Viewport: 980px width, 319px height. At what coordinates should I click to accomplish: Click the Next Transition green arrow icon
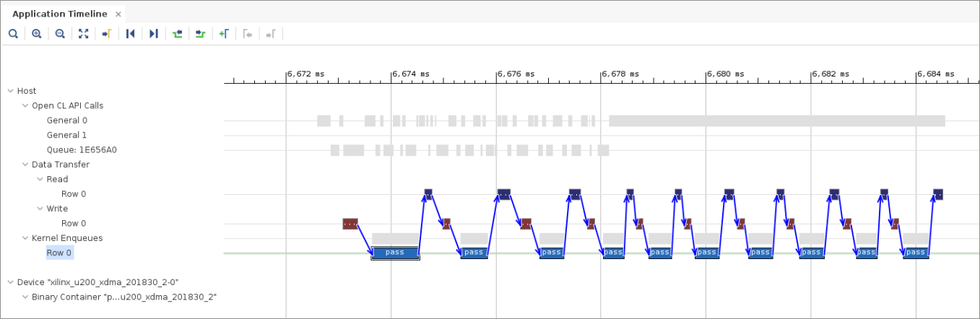[x=200, y=34]
